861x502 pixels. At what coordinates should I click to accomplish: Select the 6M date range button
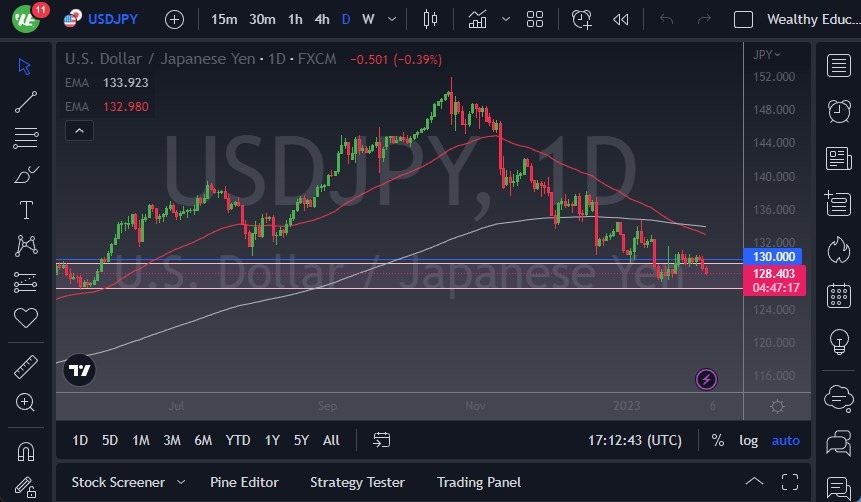click(x=203, y=440)
